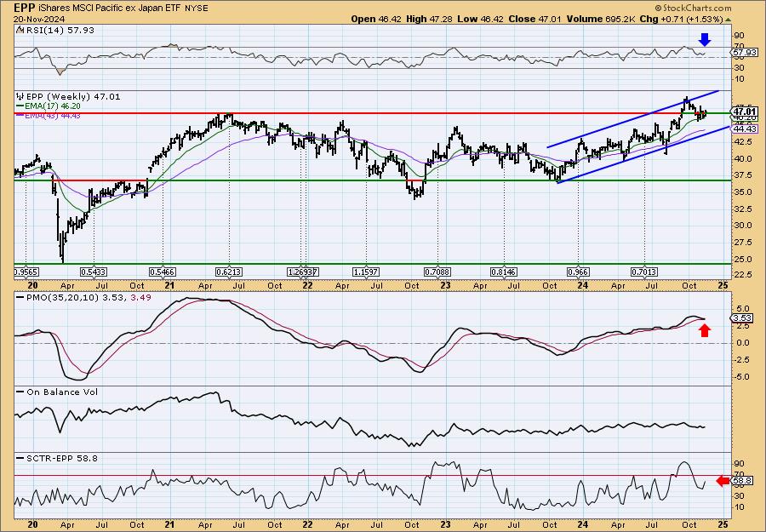Click the 0.5466 cycle marker label
766x532 pixels.
[163, 272]
